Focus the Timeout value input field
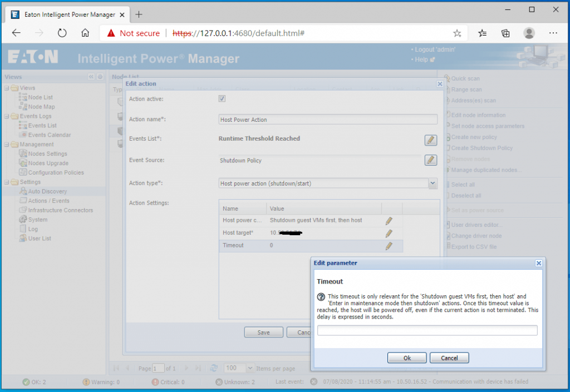570x392 pixels. click(427, 330)
